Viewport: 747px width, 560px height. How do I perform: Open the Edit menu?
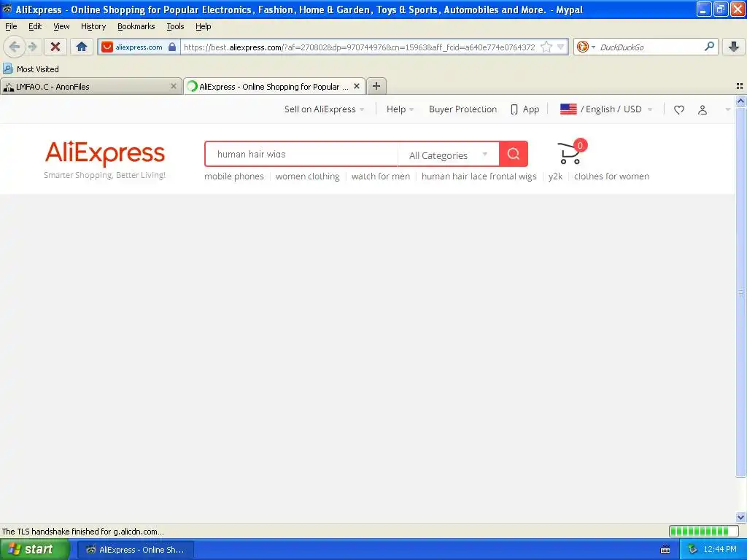tap(35, 26)
